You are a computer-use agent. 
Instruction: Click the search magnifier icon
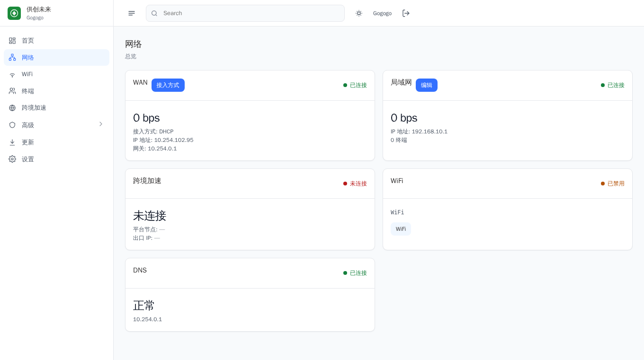click(154, 13)
